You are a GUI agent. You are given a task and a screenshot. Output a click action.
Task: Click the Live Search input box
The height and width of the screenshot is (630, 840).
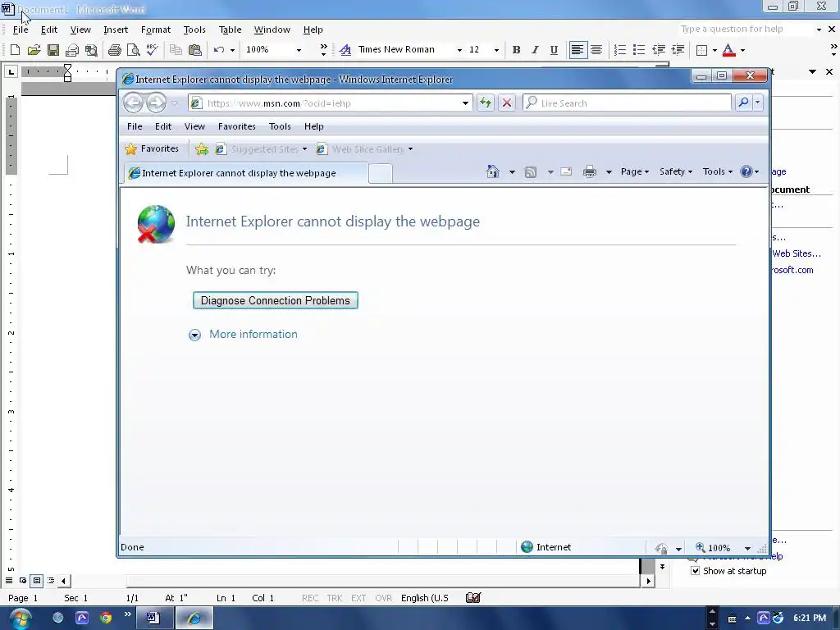[627, 103]
